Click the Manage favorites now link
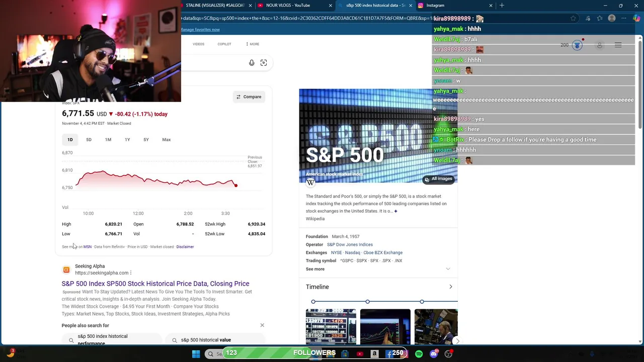 [200, 30]
